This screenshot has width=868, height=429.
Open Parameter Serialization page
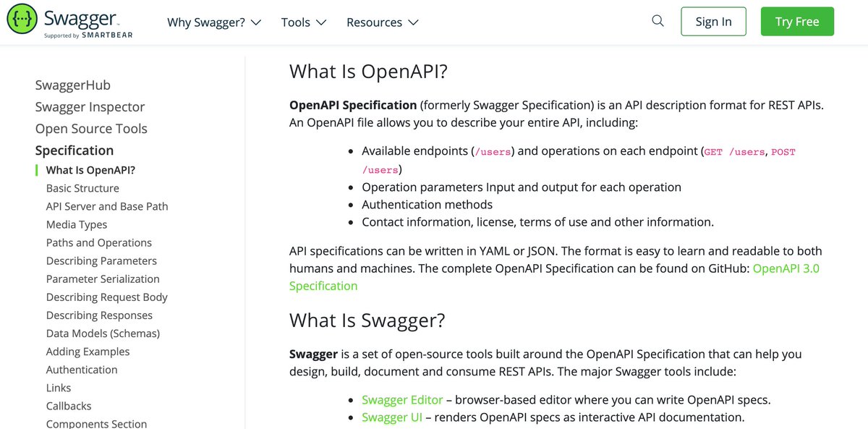[103, 279]
